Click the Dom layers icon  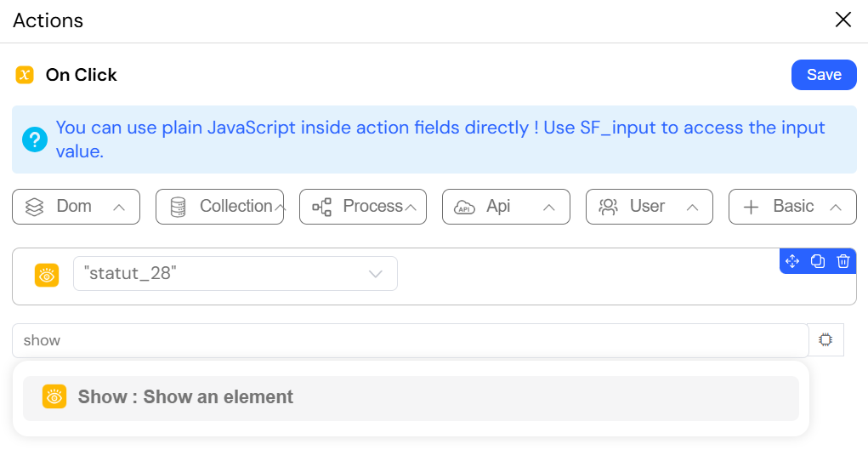coord(34,208)
